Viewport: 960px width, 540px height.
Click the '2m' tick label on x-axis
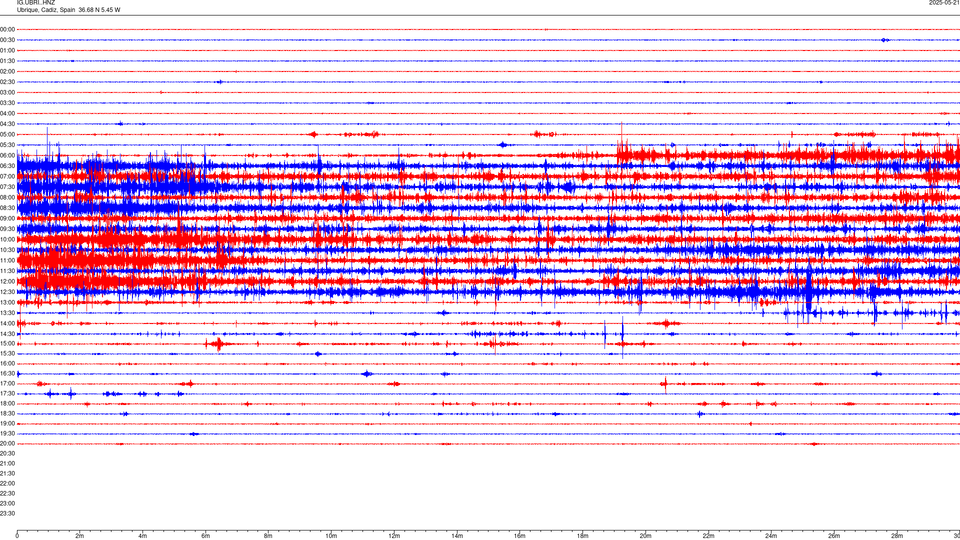tap(80, 536)
